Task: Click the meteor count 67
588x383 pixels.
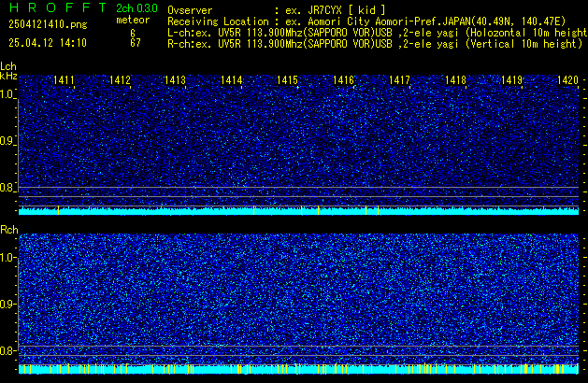Action: 136,43
